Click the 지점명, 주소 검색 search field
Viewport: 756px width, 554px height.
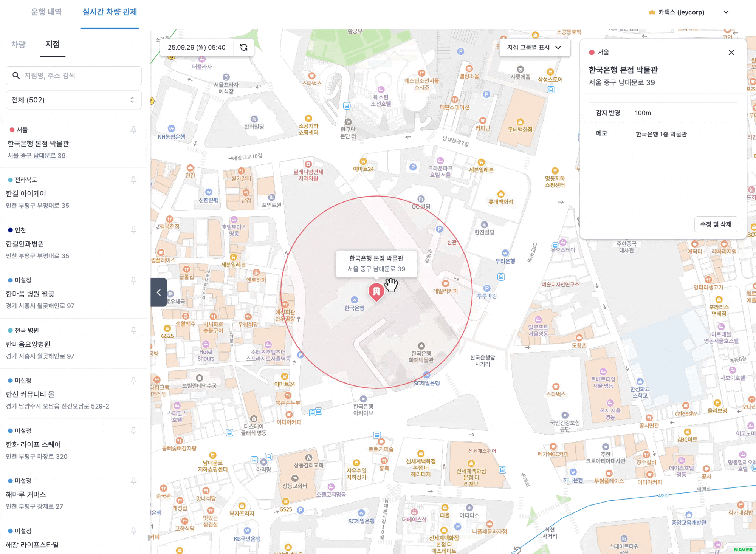pos(79,76)
